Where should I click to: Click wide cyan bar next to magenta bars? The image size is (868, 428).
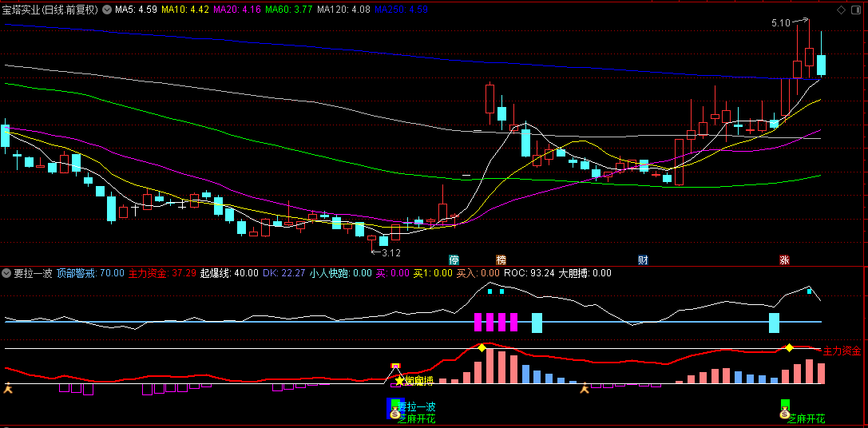(537, 323)
